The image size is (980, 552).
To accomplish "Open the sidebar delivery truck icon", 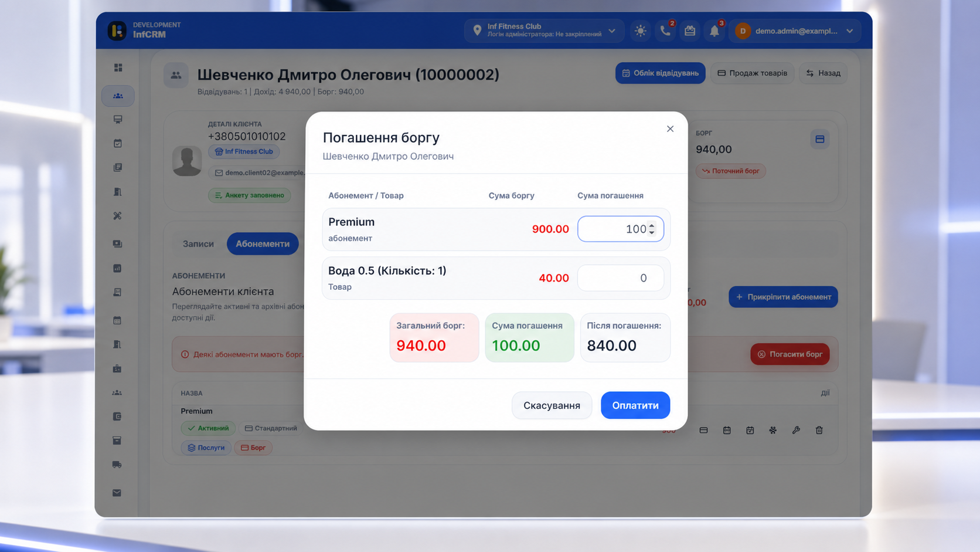I will tap(117, 465).
